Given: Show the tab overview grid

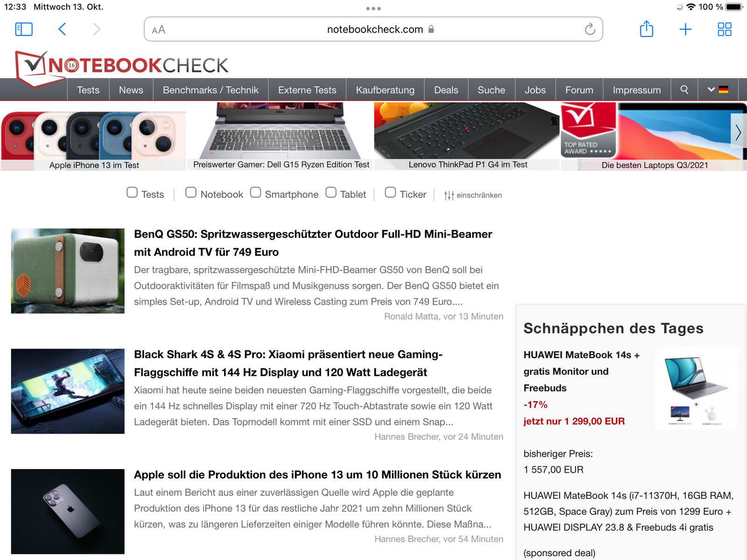Looking at the screenshot, I should click(x=725, y=29).
